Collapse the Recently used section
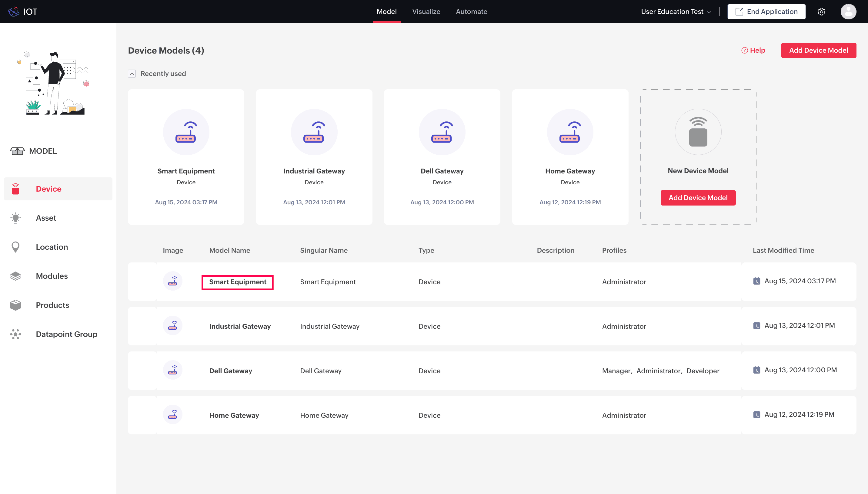The height and width of the screenshot is (494, 868). click(x=132, y=74)
